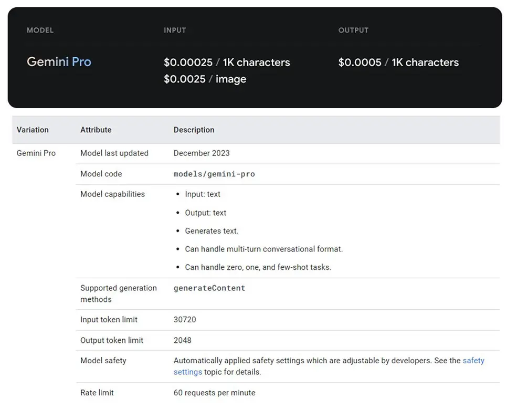507x420 pixels.
Task: Click the 'Model capabilities' attribute cell
Action: [x=112, y=194]
